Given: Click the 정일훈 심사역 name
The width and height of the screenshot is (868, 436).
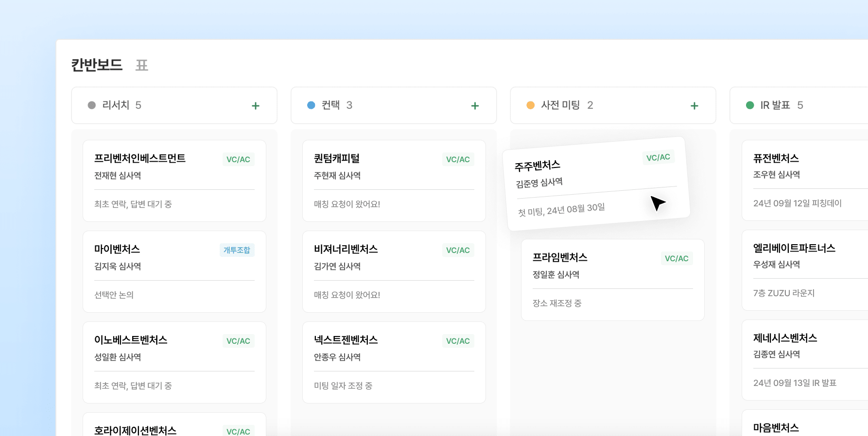Looking at the screenshot, I should (x=556, y=275).
